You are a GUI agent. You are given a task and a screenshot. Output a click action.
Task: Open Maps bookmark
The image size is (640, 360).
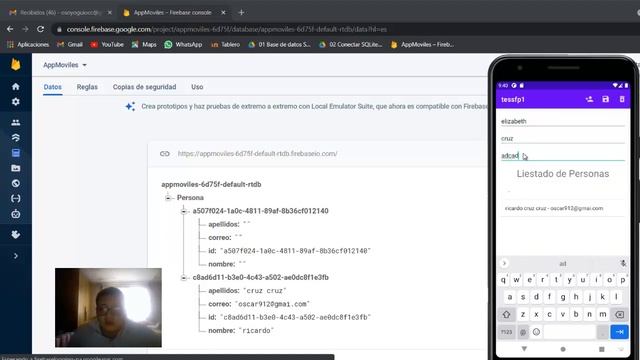144,44
